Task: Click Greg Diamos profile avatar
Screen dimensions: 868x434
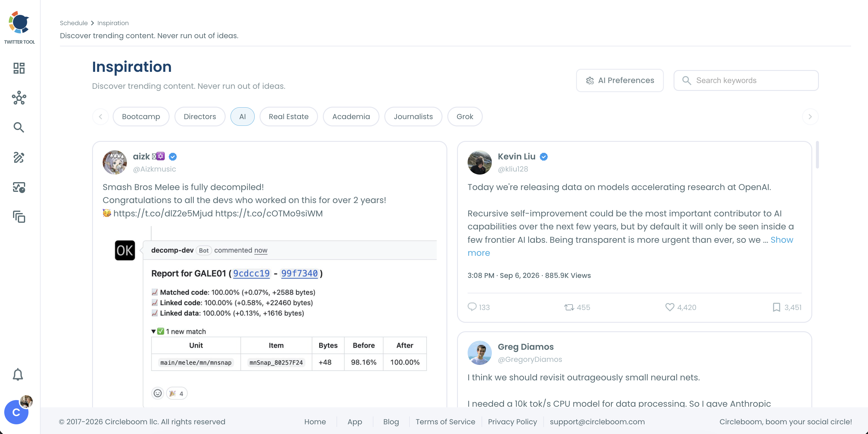Action: (x=479, y=352)
